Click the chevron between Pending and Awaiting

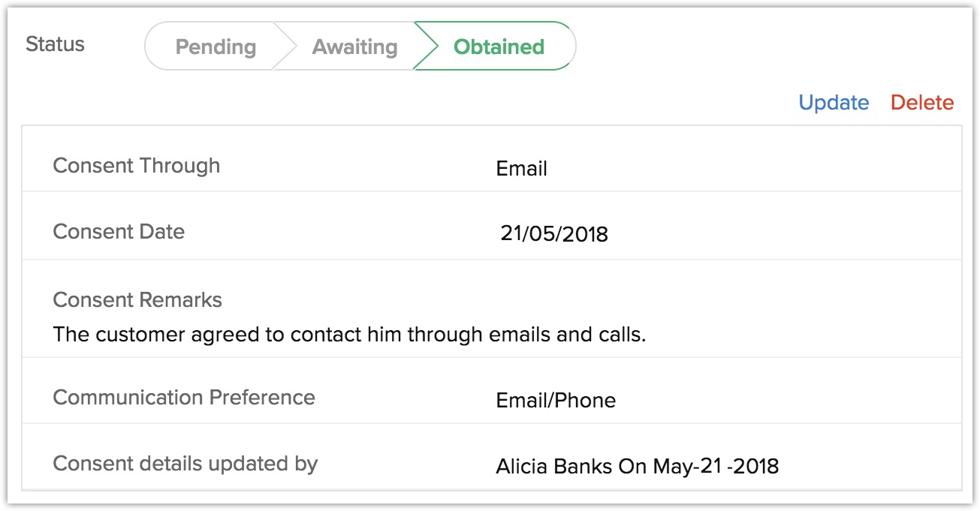point(284,47)
